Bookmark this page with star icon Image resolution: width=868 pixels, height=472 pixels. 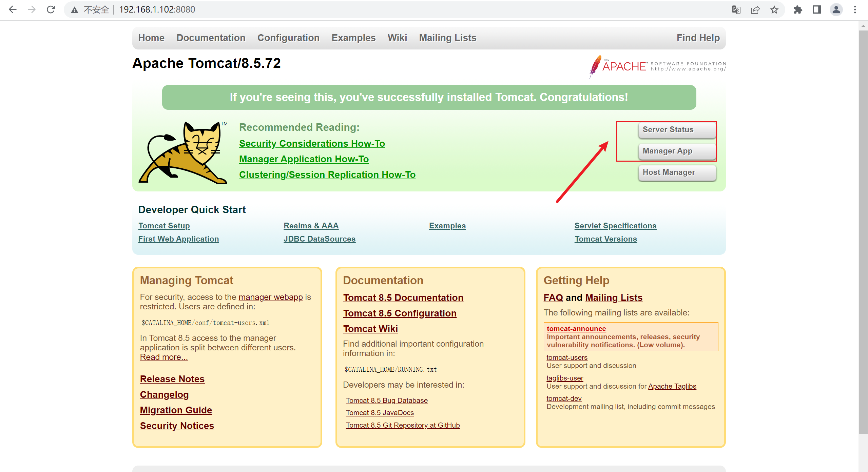[774, 9]
